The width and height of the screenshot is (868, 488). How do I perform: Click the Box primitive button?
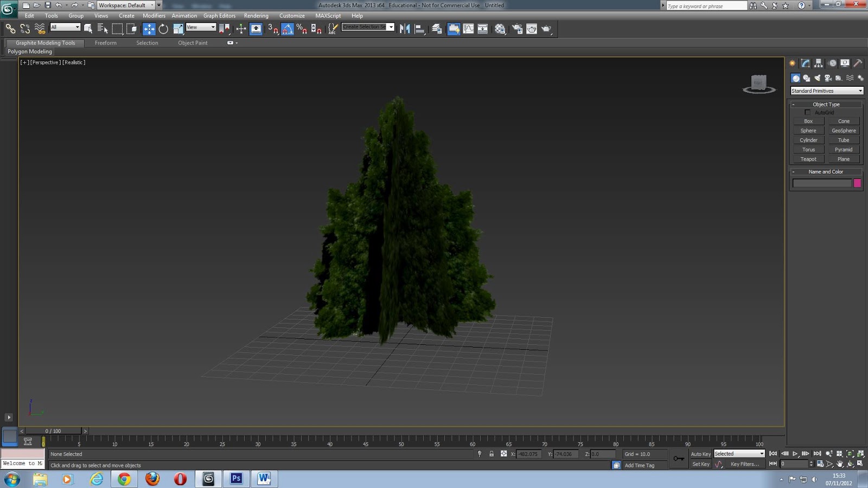pos(808,121)
